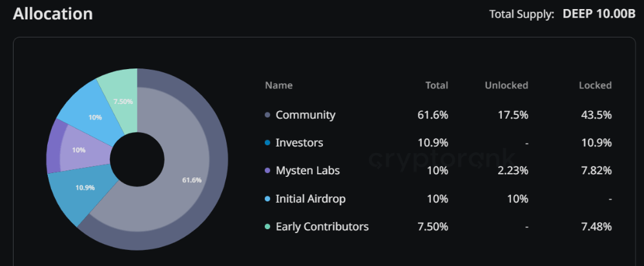The image size is (644, 266).
Task: Select the Investors row label
Action: pos(299,143)
